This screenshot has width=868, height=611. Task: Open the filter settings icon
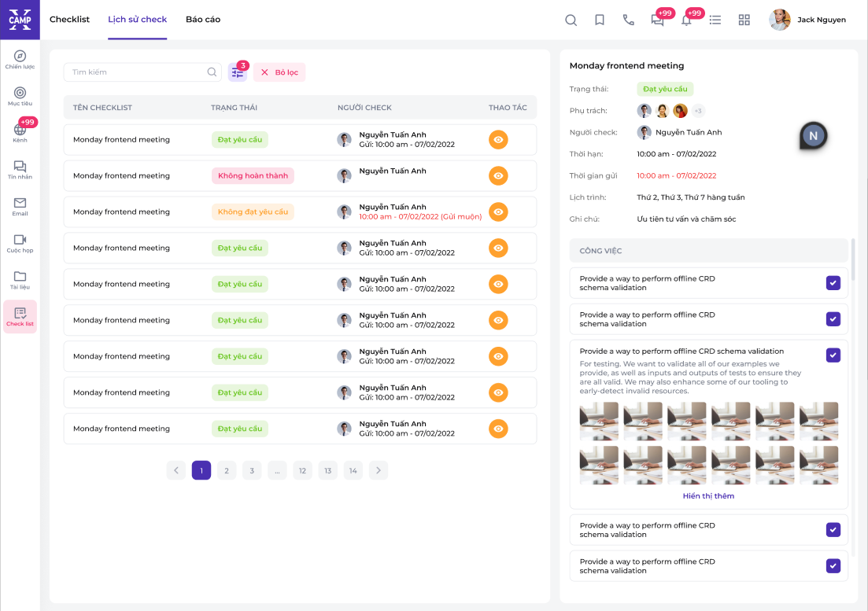tap(237, 72)
